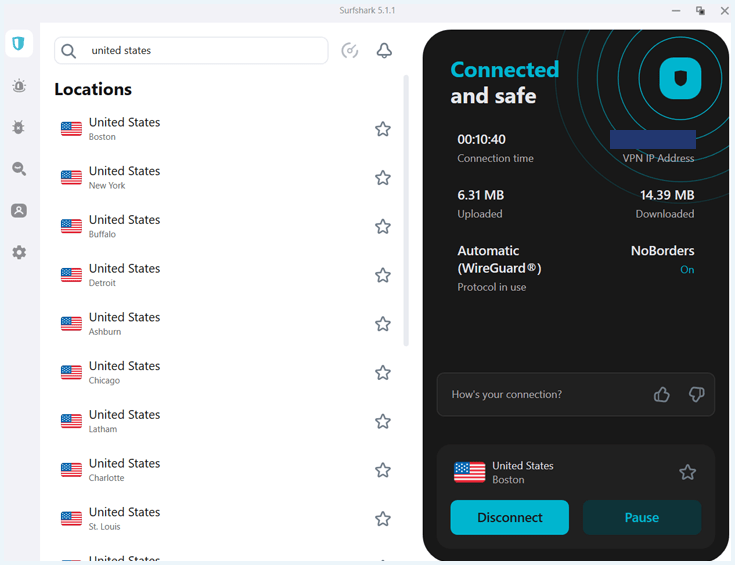
Task: Open the Antivirus bug icon in sidebar
Action: click(19, 127)
